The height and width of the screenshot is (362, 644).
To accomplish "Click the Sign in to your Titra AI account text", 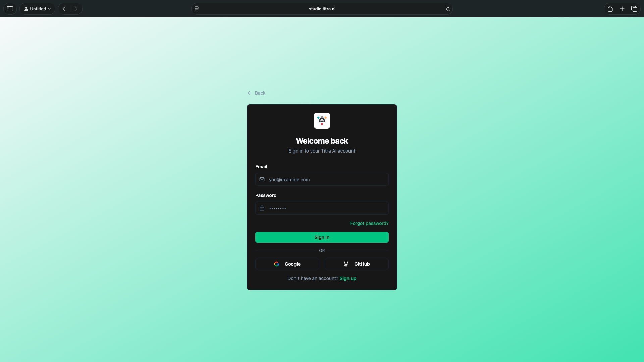I will [x=322, y=151].
